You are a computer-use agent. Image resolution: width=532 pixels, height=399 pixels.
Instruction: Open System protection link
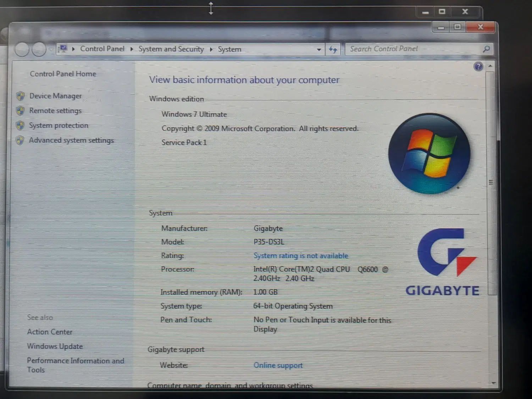pyautogui.click(x=59, y=125)
